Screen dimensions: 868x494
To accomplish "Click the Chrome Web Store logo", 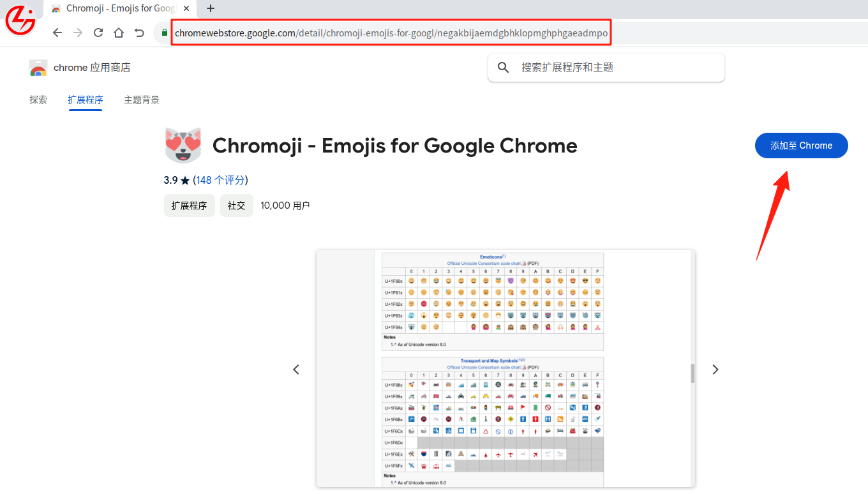I will click(x=38, y=68).
